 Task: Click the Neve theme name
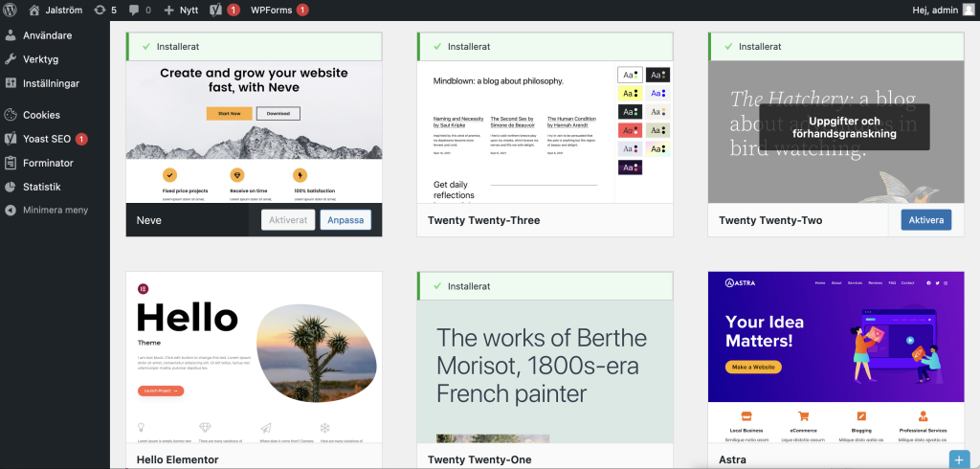pos(148,220)
